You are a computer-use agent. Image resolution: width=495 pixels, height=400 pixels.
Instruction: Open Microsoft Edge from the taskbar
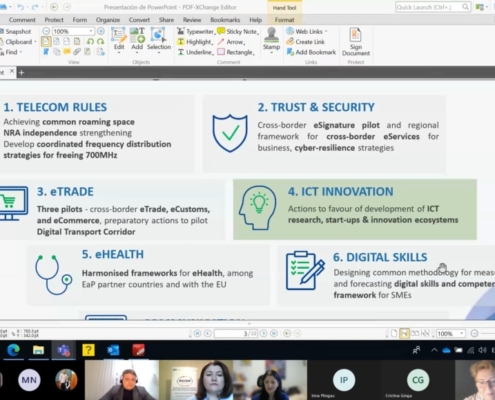click(13, 350)
